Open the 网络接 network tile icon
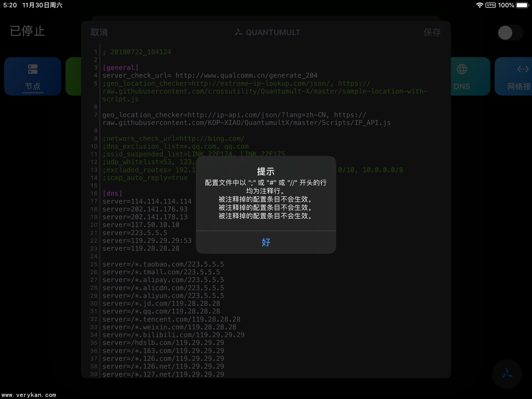Image resolution: width=532 pixels, height=399 pixels. pyautogui.click(x=523, y=69)
